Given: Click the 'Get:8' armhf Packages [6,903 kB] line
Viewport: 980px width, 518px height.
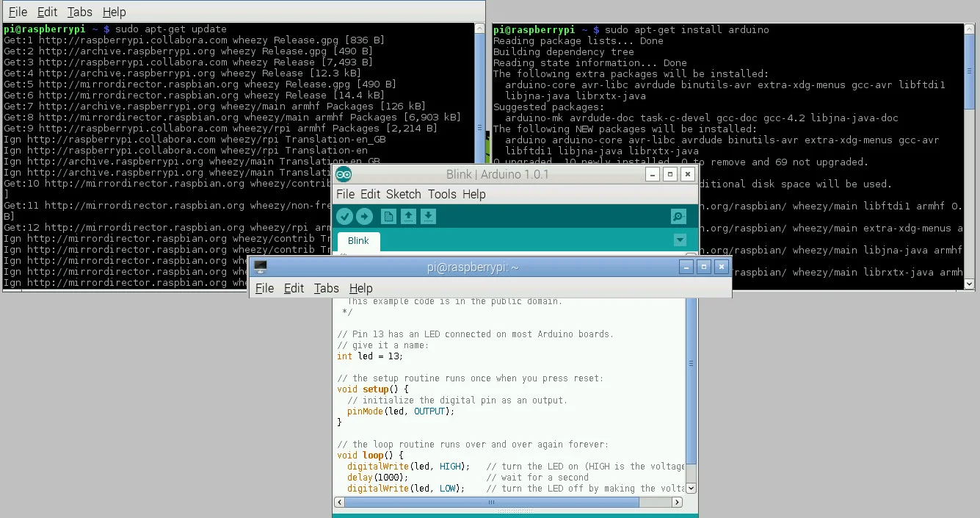Looking at the screenshot, I should 232,118.
